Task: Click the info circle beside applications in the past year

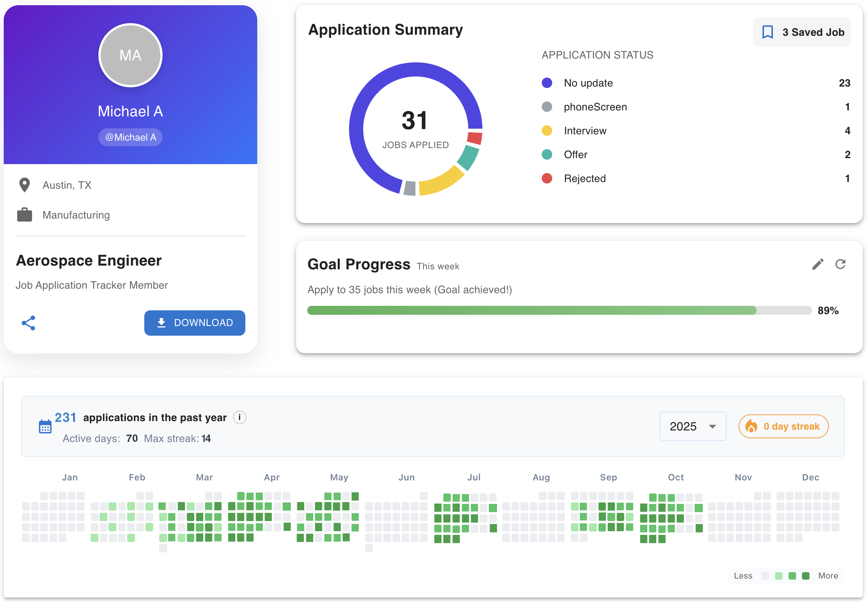Action: 240,417
